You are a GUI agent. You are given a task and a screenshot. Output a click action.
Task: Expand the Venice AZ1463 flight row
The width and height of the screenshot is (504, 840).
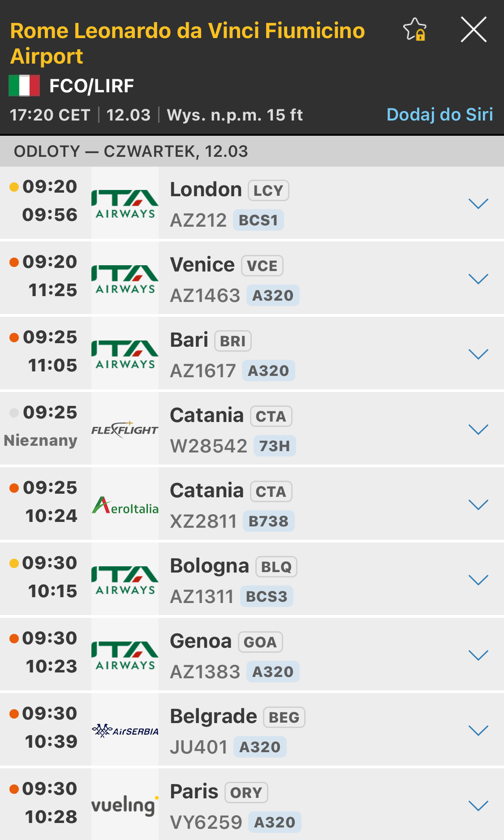pyautogui.click(x=478, y=279)
